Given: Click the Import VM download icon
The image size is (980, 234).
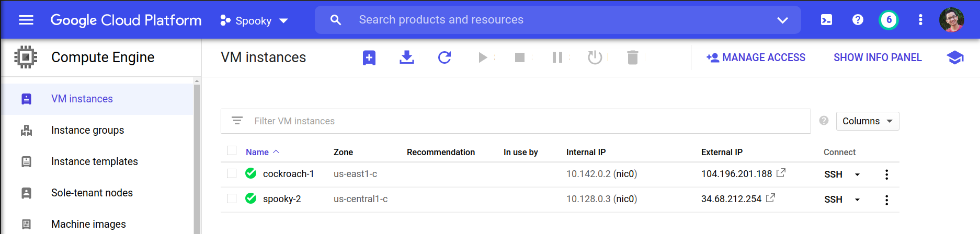Looking at the screenshot, I should click(407, 57).
